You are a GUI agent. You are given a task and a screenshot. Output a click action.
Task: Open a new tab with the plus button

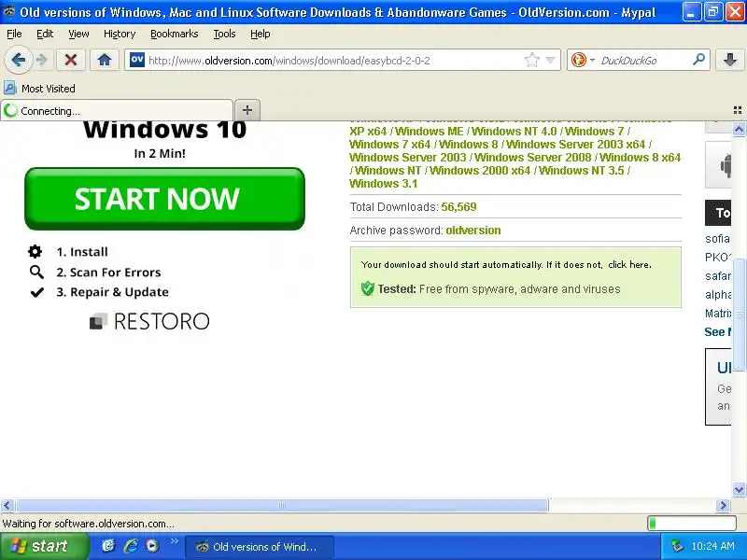click(247, 110)
